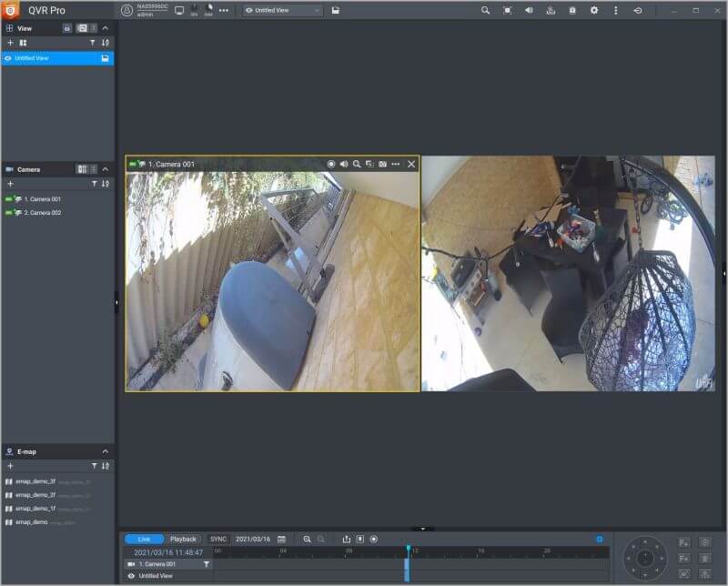This screenshot has height=586, width=728.
Task: Add a new camera in Camera panel
Action: pyautogui.click(x=10, y=184)
